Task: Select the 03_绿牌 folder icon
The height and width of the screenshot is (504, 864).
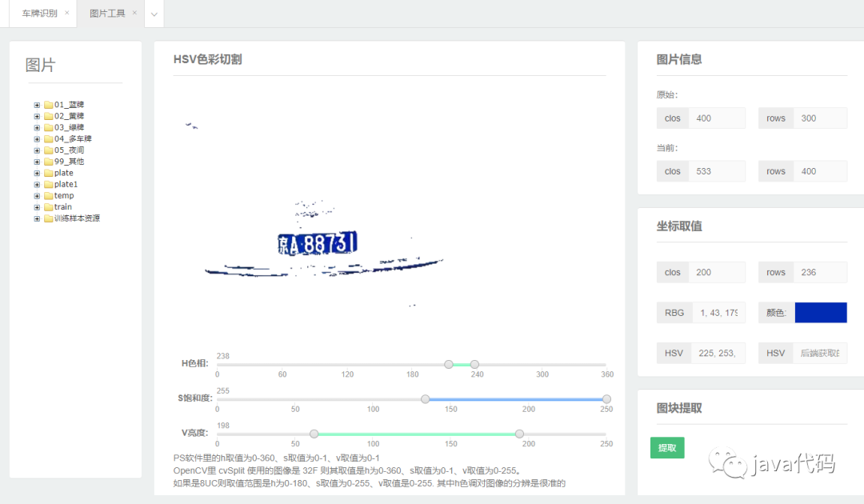Action: 49,127
